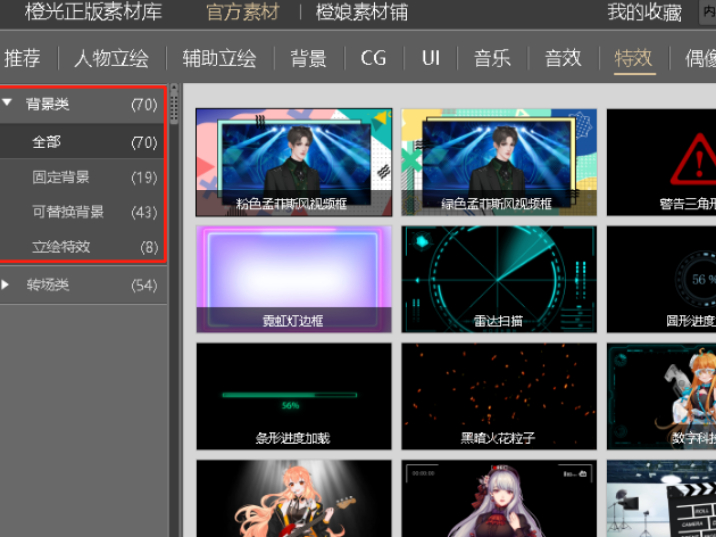Select 黑暗火花粒子 effect thumbnail
Viewport: 716px width, 537px height.
[499, 396]
